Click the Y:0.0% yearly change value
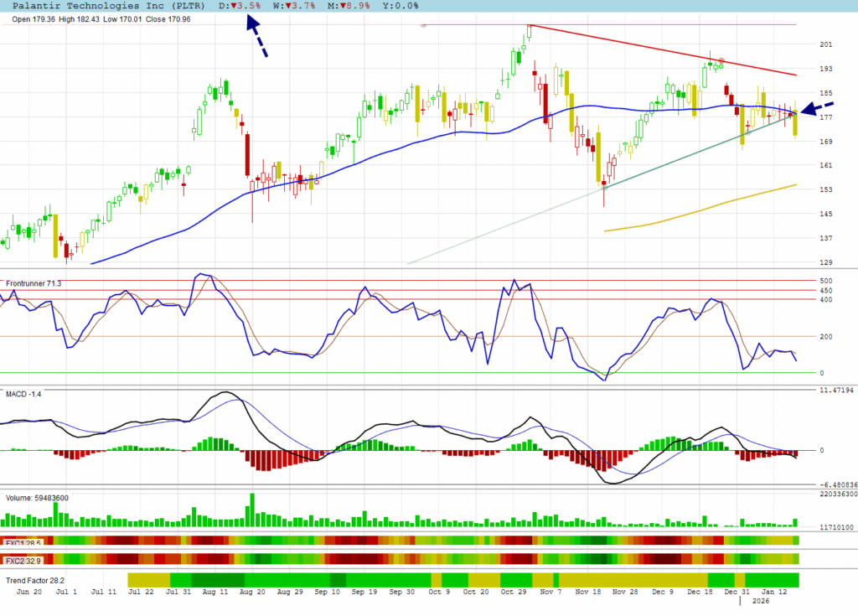 (x=400, y=5)
